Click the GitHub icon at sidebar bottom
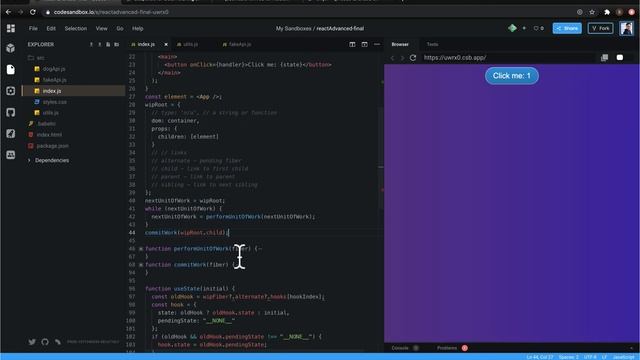Screen dimensions: 640x360 click(x=45, y=342)
